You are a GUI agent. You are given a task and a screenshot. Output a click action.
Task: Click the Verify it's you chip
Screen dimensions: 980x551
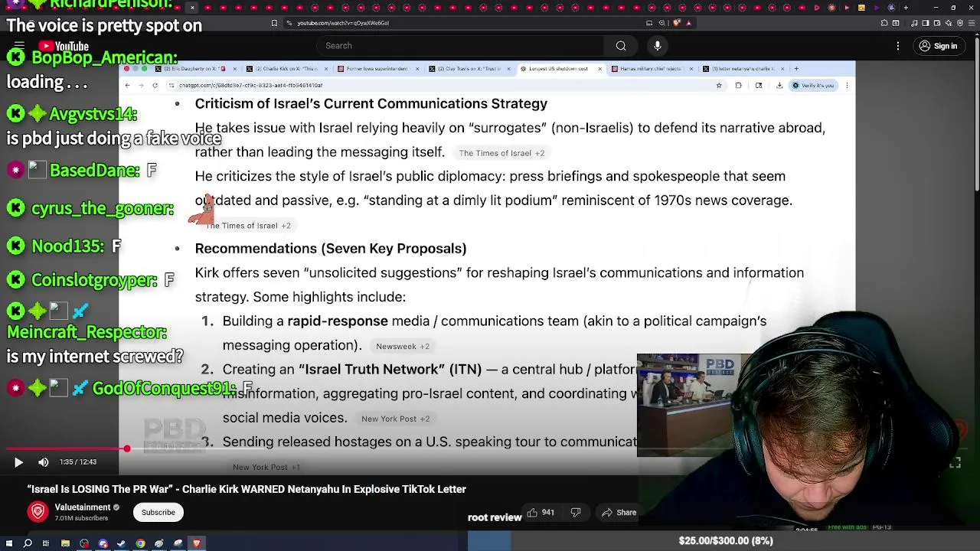[814, 85]
